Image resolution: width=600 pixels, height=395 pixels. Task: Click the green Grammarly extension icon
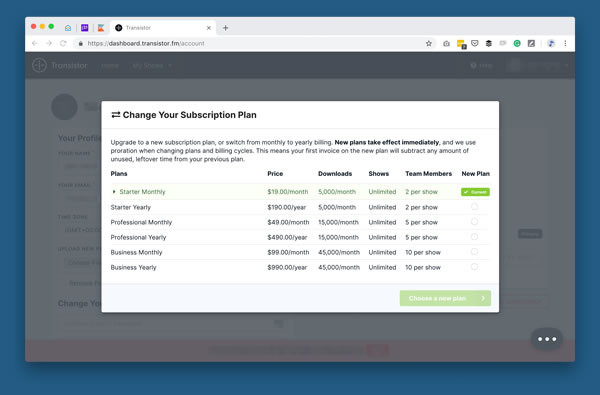tap(517, 44)
